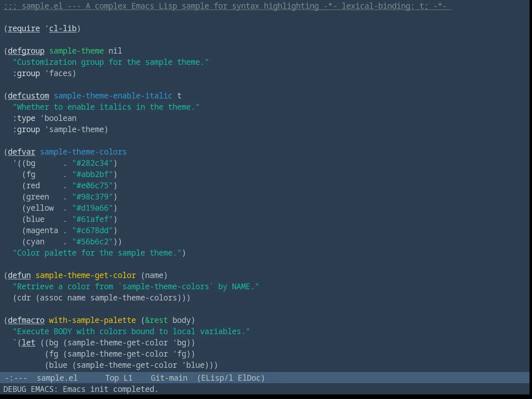Click the 'green' key in the palette list
532x399 pixels.
coord(37,197)
